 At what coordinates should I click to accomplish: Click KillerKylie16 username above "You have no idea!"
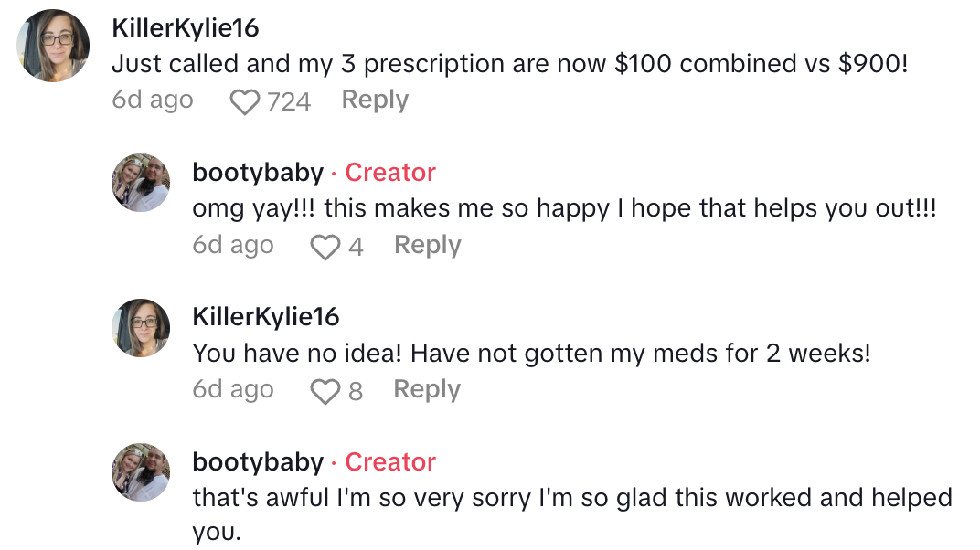coord(266,317)
